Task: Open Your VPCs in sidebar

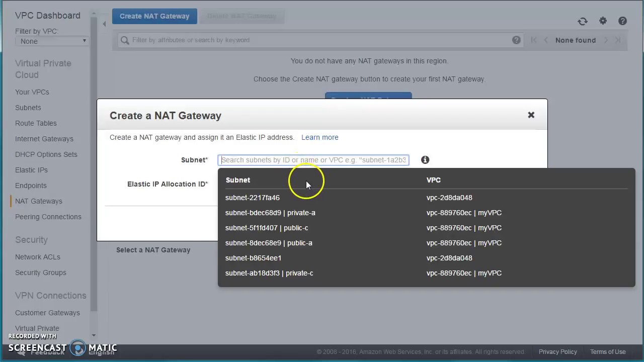Action: click(x=32, y=92)
